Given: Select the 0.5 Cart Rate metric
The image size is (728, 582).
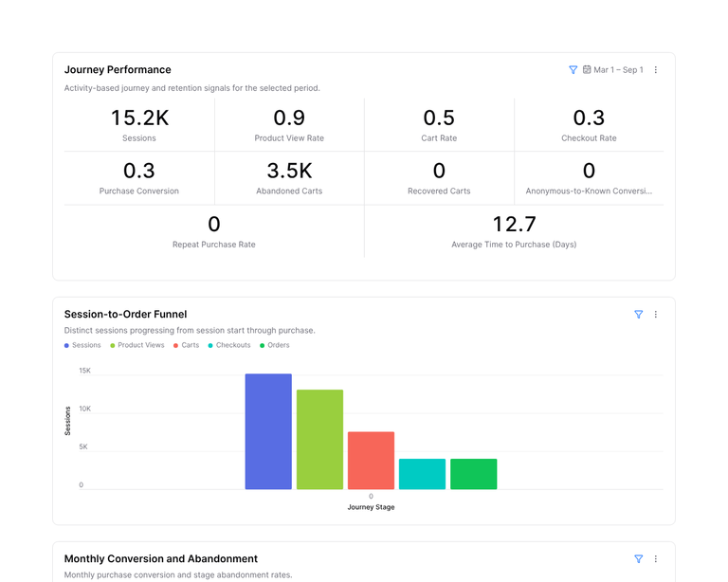Looking at the screenshot, I should pos(439,125).
